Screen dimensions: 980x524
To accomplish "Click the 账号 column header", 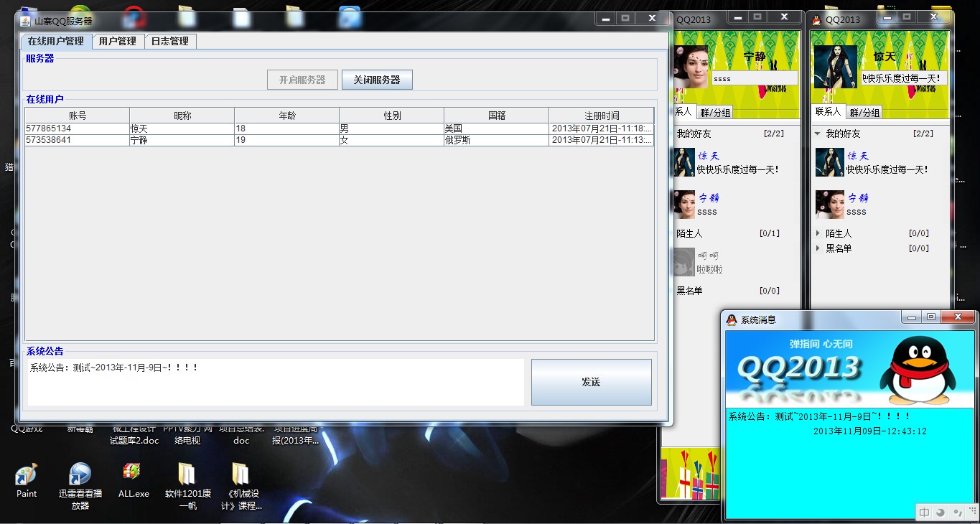I will pos(78,116).
